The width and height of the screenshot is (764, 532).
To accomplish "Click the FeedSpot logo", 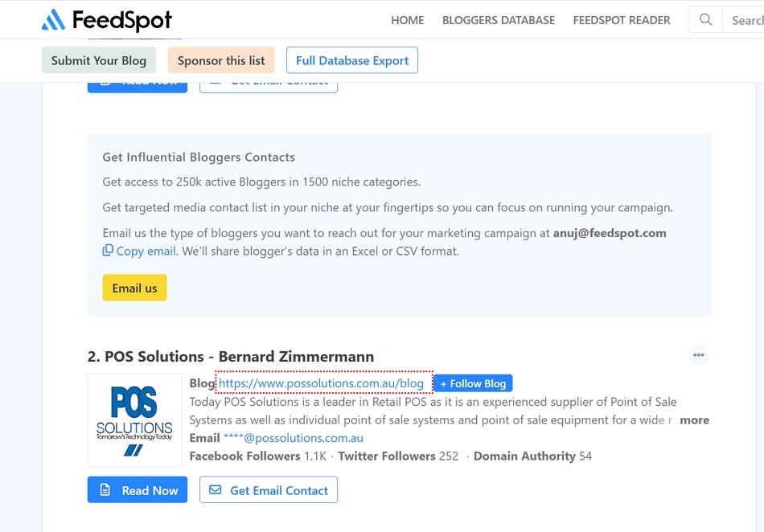I will coord(107,20).
